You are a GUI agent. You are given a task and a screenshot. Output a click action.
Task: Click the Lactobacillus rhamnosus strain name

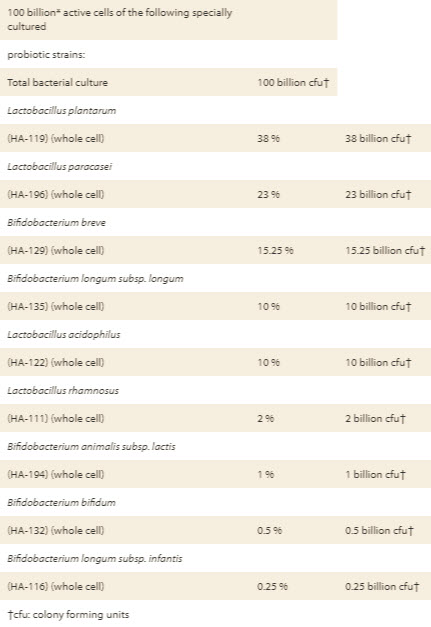pyautogui.click(x=63, y=390)
